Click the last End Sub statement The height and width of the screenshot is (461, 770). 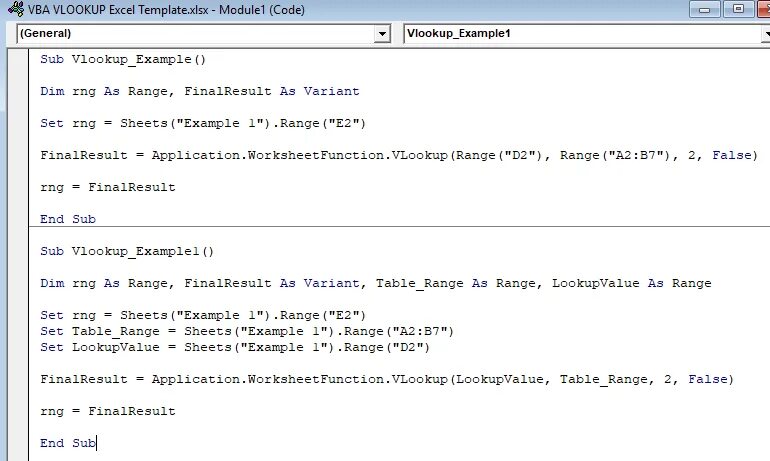[68, 443]
